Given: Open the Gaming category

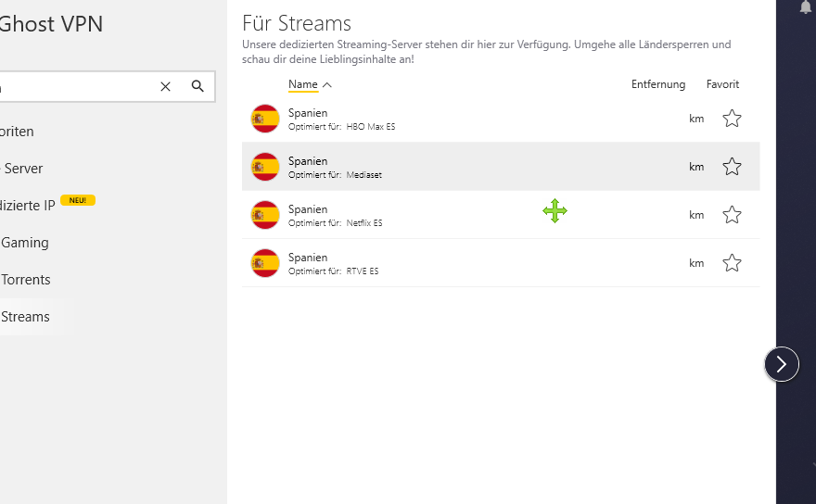Looking at the screenshot, I should (24, 243).
